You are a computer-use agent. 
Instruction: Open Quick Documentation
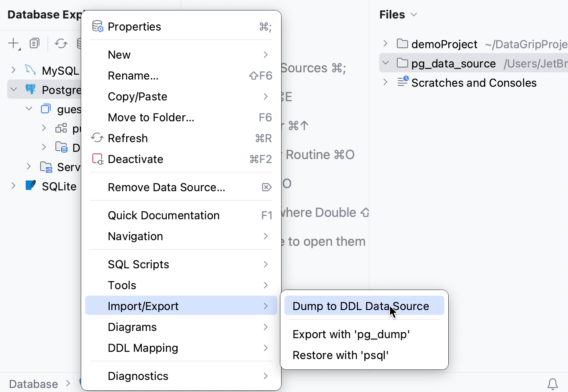[x=181, y=215]
